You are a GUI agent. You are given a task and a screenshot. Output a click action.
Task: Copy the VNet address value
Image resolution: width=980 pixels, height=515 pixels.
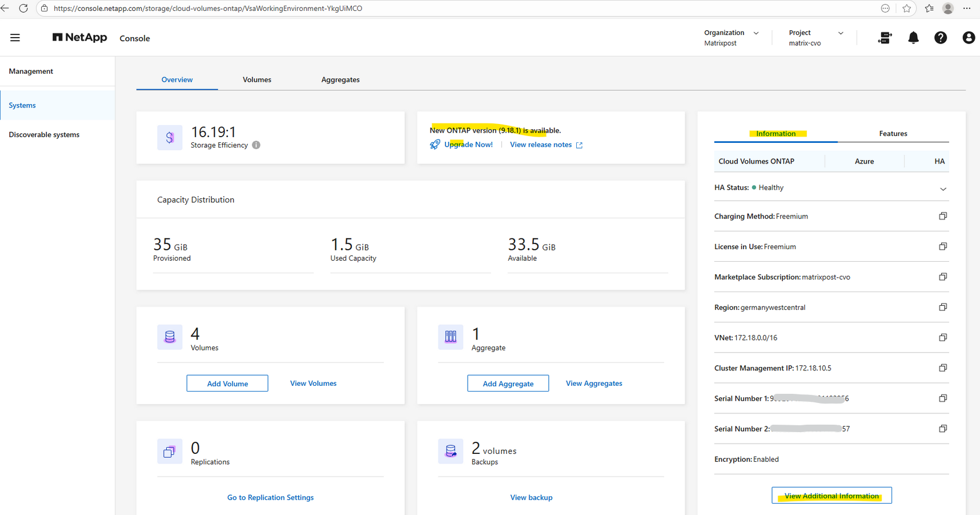(942, 338)
